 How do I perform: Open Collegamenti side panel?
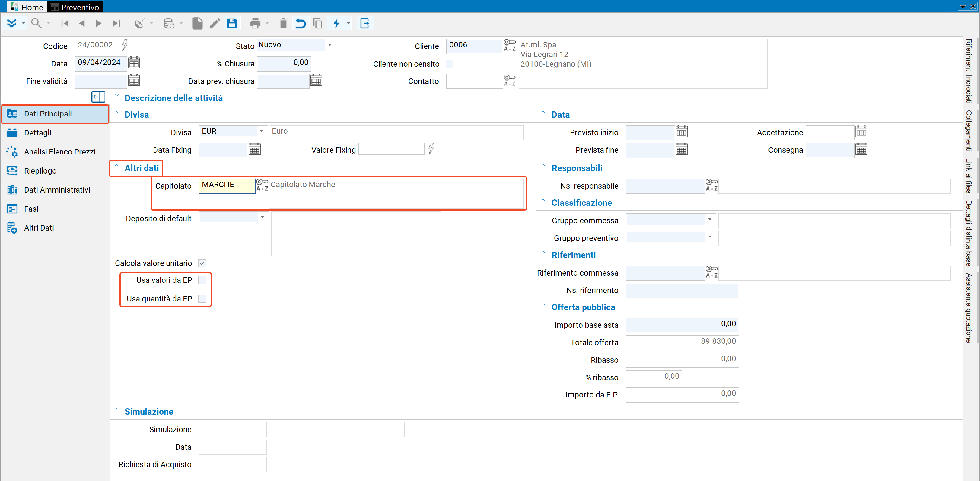tap(969, 131)
